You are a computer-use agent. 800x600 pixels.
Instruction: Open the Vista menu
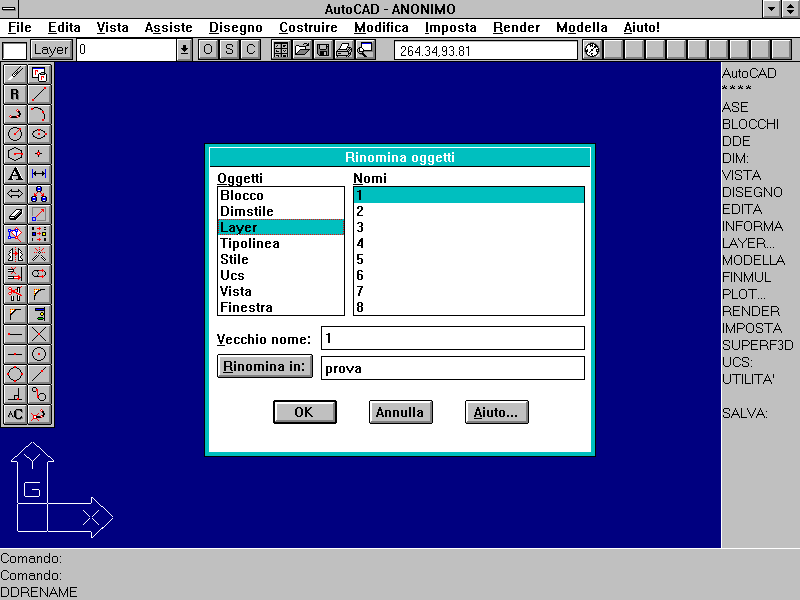point(112,28)
